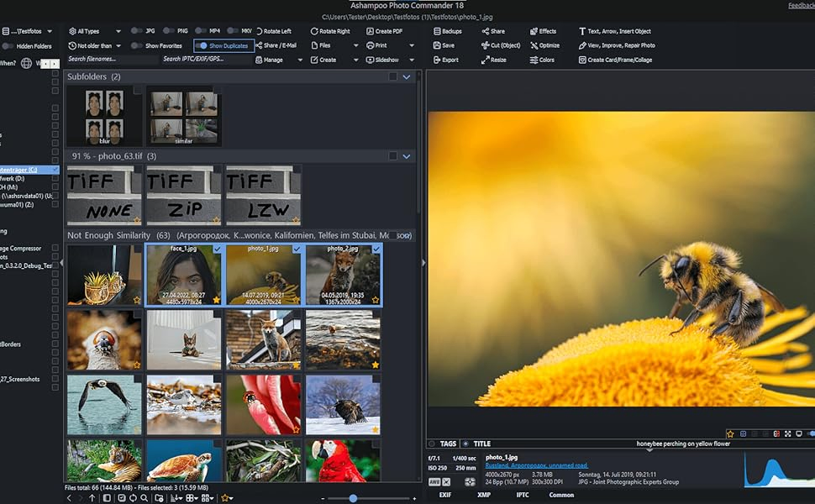The height and width of the screenshot is (504, 815).
Task: Enable the Show Favorites toggle
Action: tap(137, 45)
